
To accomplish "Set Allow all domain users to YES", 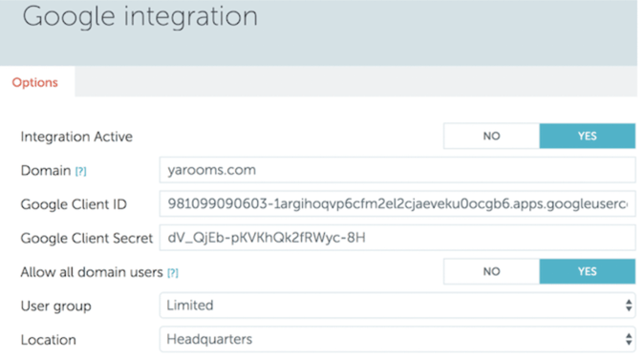I will (588, 271).
